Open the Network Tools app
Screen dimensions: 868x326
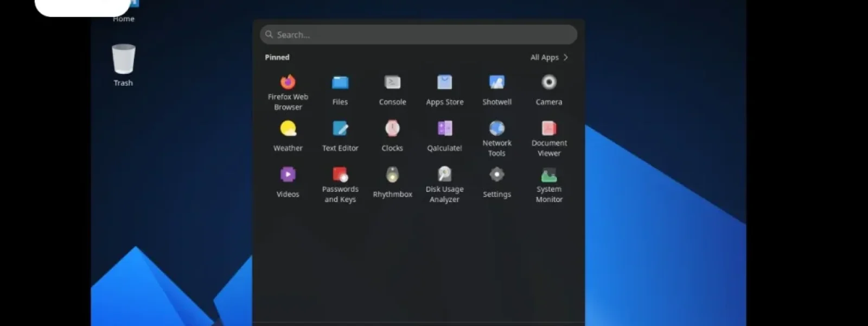pos(497,128)
